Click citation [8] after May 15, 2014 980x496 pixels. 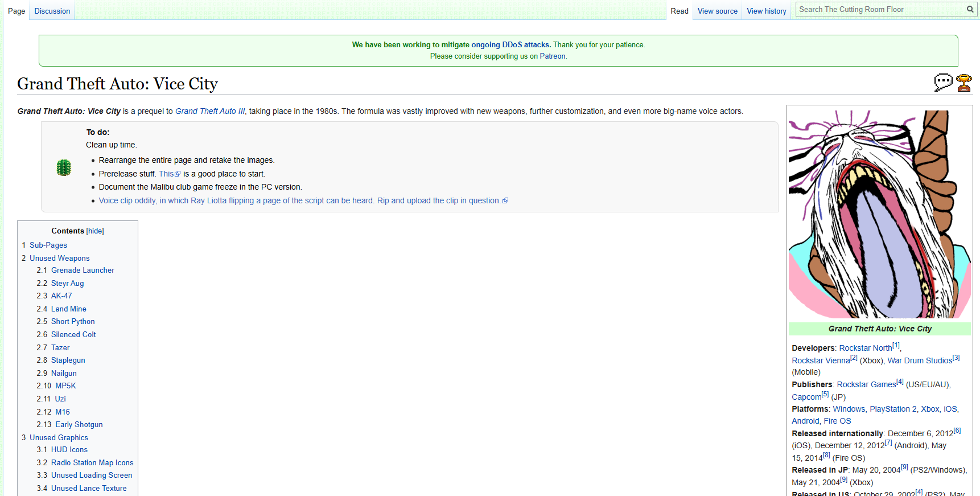point(827,455)
